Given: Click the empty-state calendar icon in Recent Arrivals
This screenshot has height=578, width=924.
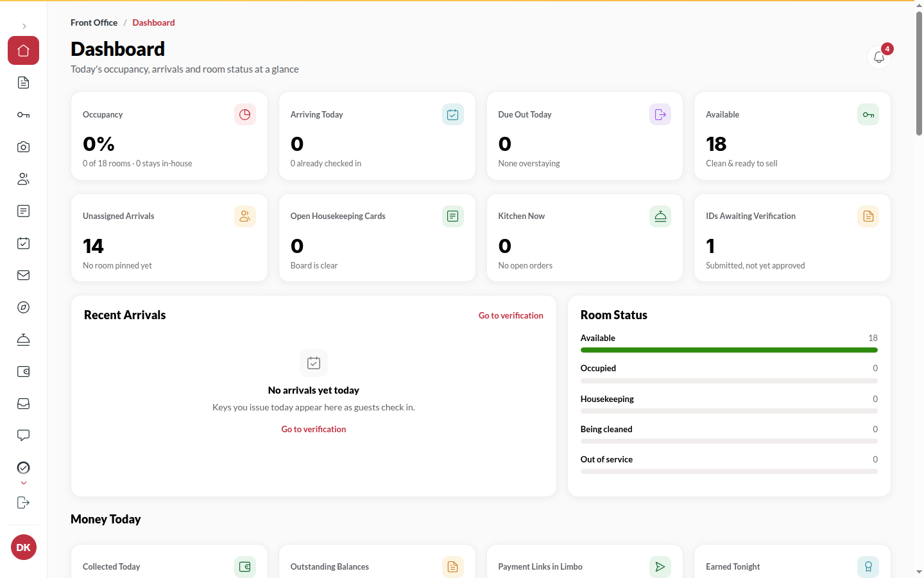Looking at the screenshot, I should tap(314, 363).
